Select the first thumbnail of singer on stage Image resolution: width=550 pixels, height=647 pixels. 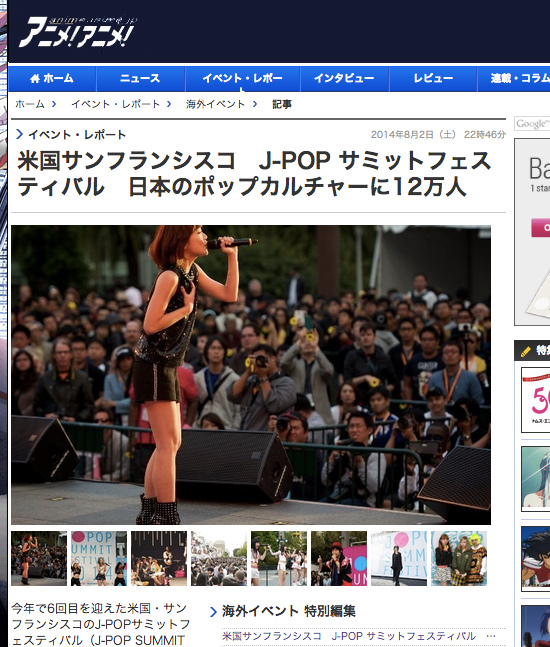click(39, 558)
